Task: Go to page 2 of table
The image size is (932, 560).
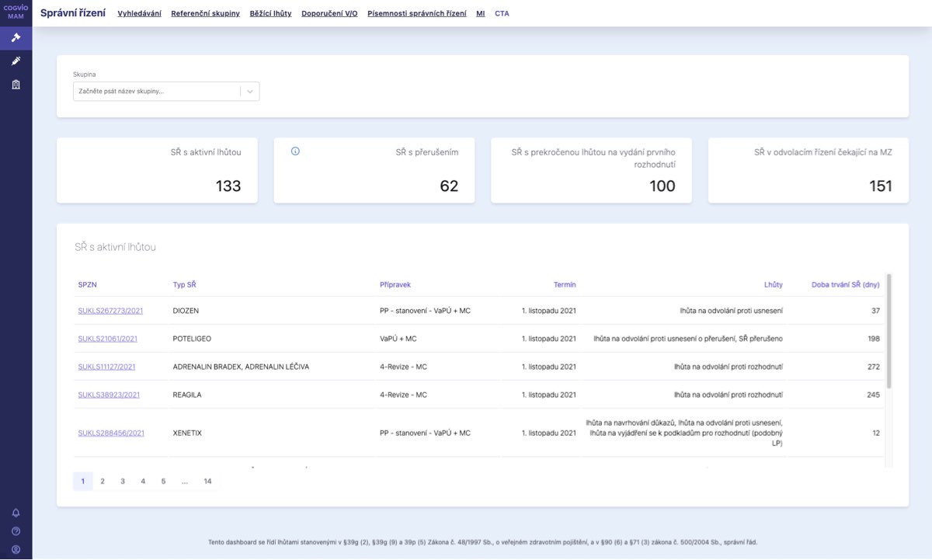Action: (103, 482)
